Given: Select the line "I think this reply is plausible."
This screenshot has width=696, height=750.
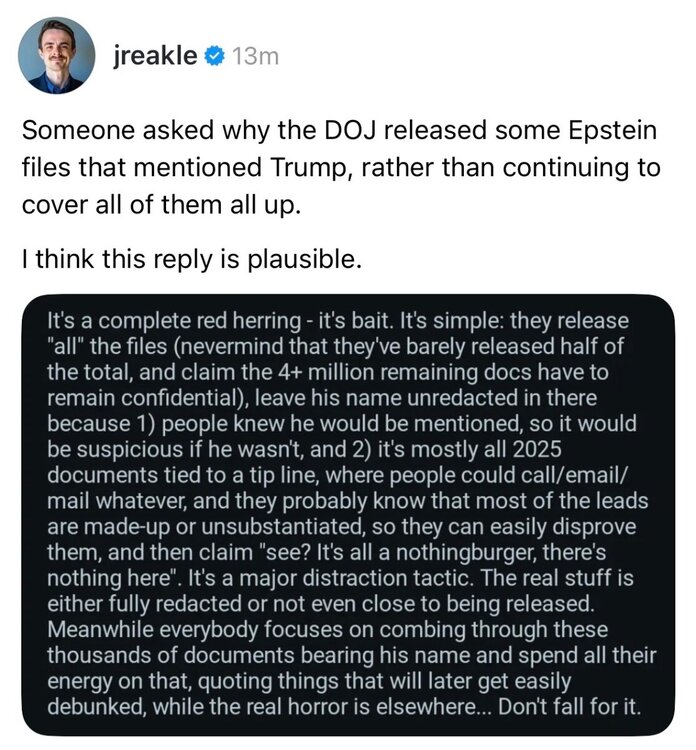Looking at the screenshot, I should pos(186,262).
